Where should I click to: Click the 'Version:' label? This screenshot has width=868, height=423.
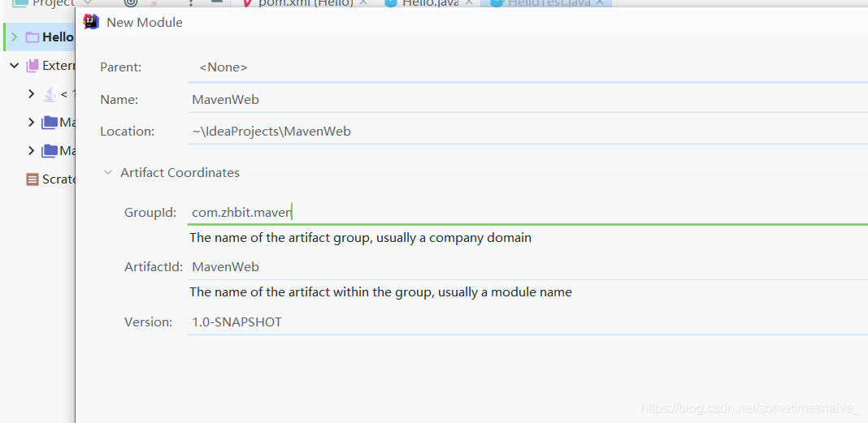click(149, 322)
